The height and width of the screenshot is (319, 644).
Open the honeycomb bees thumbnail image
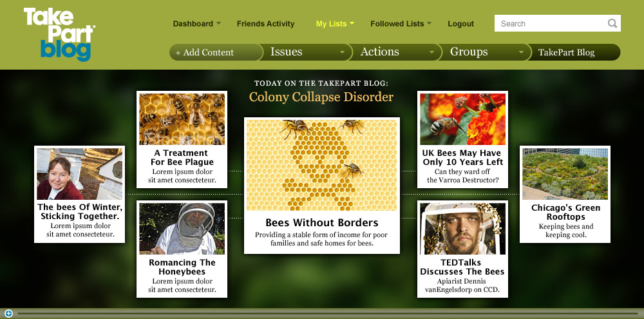click(x=182, y=119)
